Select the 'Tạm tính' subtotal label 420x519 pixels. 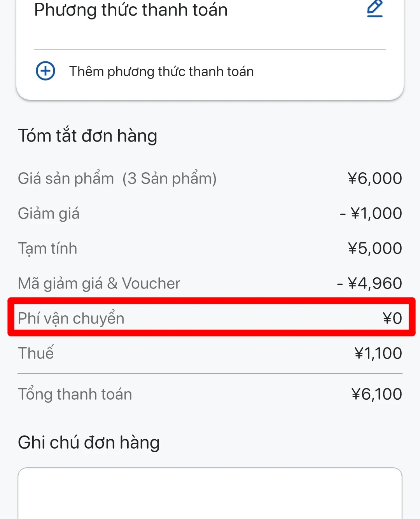(47, 248)
